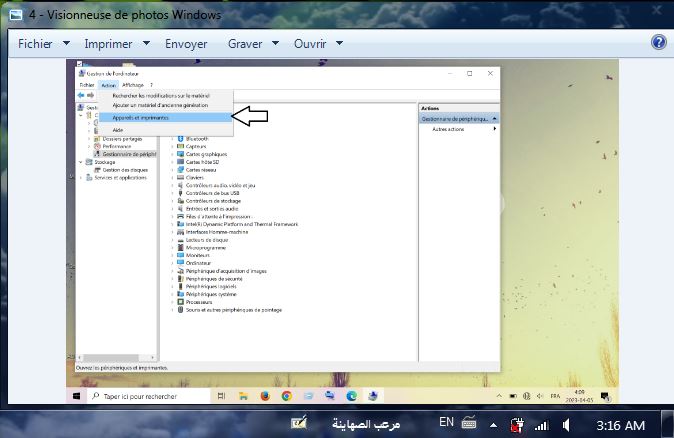Click the on-screen keyboard tray icon
This screenshot has width=674, height=438.
[x=469, y=423]
